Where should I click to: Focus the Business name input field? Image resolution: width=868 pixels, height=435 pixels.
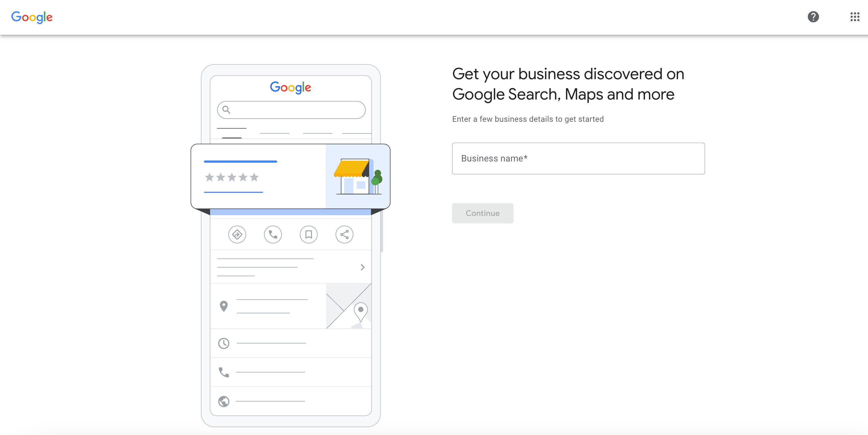[578, 158]
